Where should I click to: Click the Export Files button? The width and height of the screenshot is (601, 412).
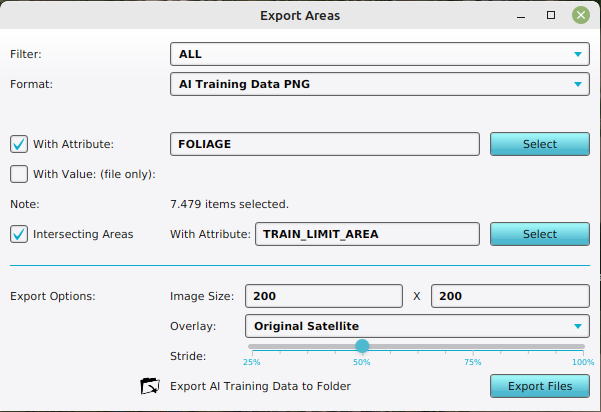pyautogui.click(x=539, y=386)
